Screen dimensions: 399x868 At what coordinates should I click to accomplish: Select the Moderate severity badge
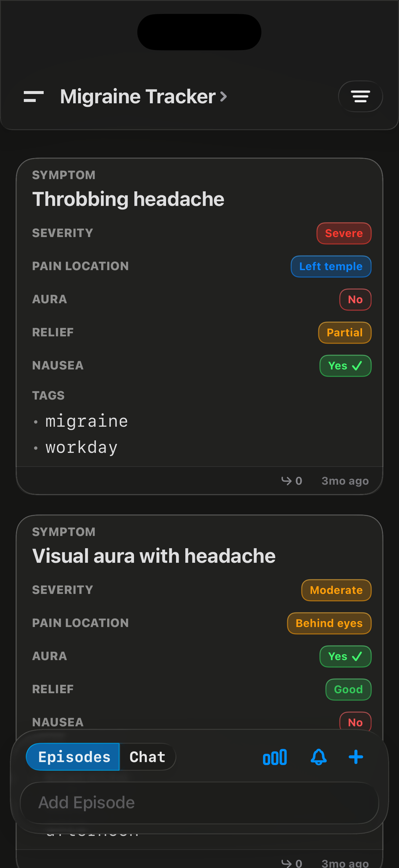click(x=336, y=590)
